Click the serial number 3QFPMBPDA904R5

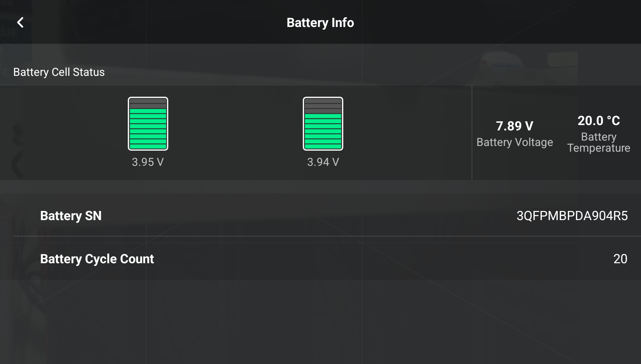pos(572,216)
